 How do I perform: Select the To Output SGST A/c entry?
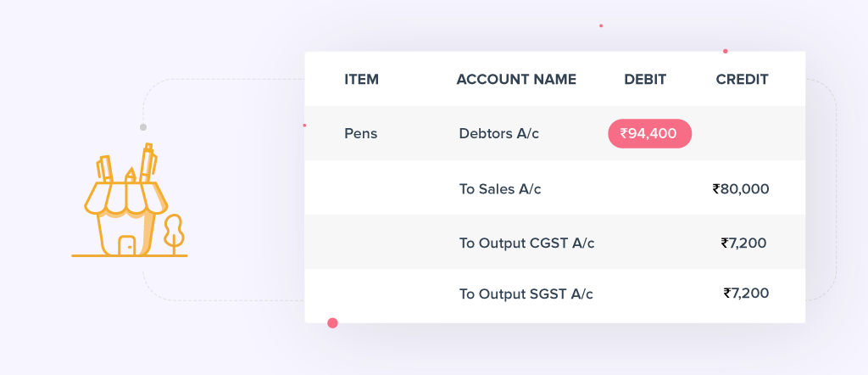tap(526, 294)
